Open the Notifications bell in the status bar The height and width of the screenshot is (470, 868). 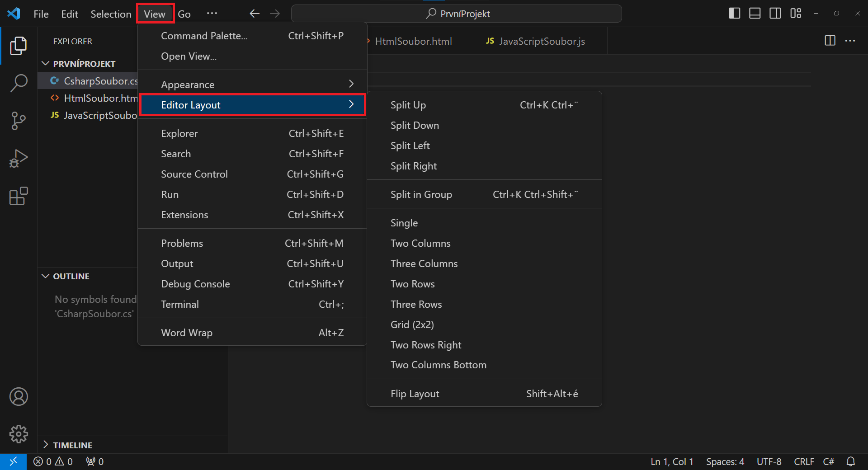click(x=851, y=461)
